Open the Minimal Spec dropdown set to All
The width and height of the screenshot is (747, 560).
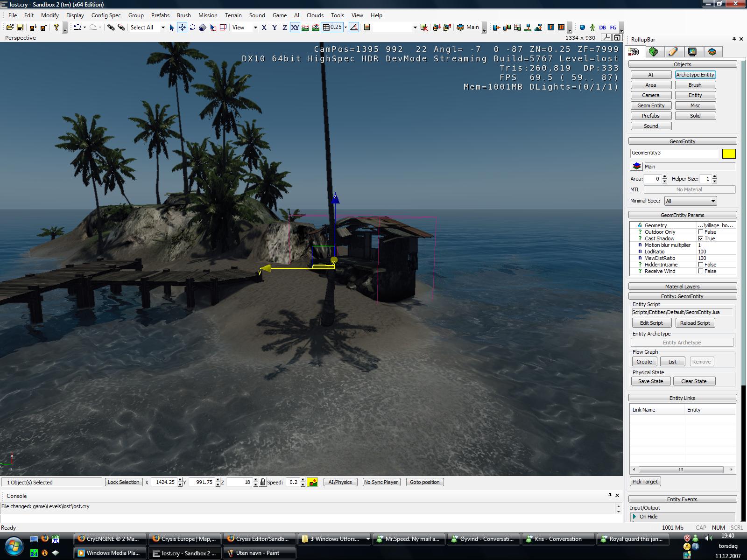point(690,201)
